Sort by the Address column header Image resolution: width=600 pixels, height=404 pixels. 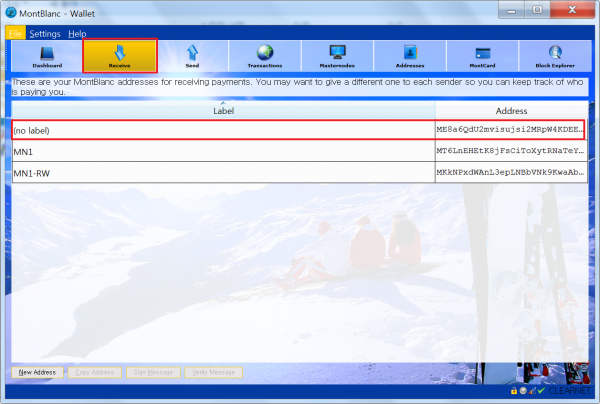(511, 111)
